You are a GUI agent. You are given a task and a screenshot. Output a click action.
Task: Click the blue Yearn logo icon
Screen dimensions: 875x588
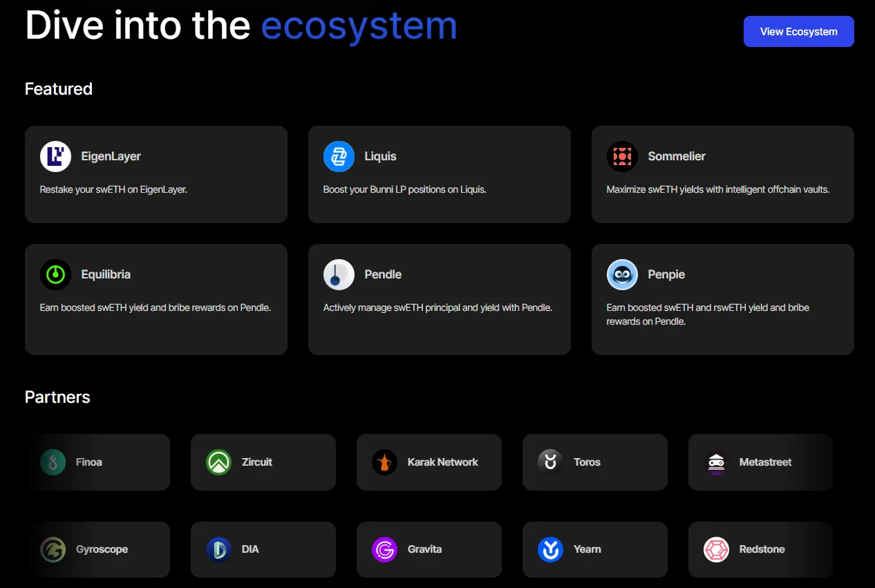(551, 549)
